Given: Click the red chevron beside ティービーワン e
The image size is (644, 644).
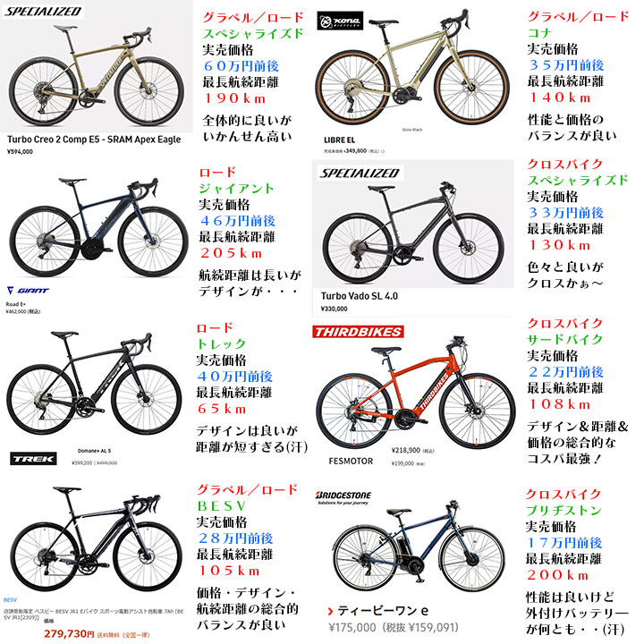Looking at the screenshot, I should point(330,611).
